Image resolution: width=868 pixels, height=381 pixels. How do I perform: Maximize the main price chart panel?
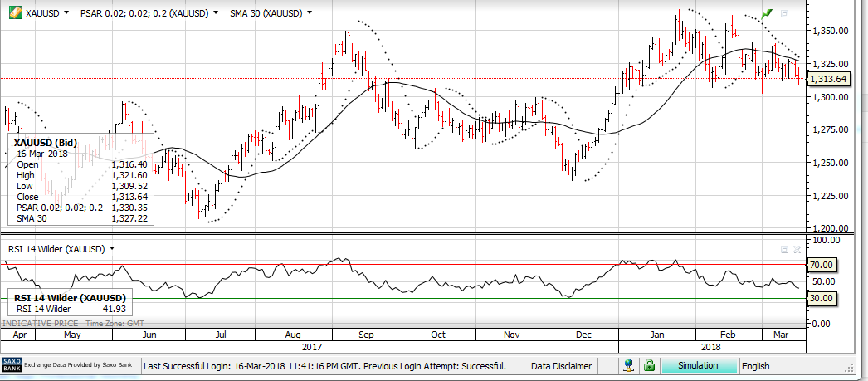(785, 14)
